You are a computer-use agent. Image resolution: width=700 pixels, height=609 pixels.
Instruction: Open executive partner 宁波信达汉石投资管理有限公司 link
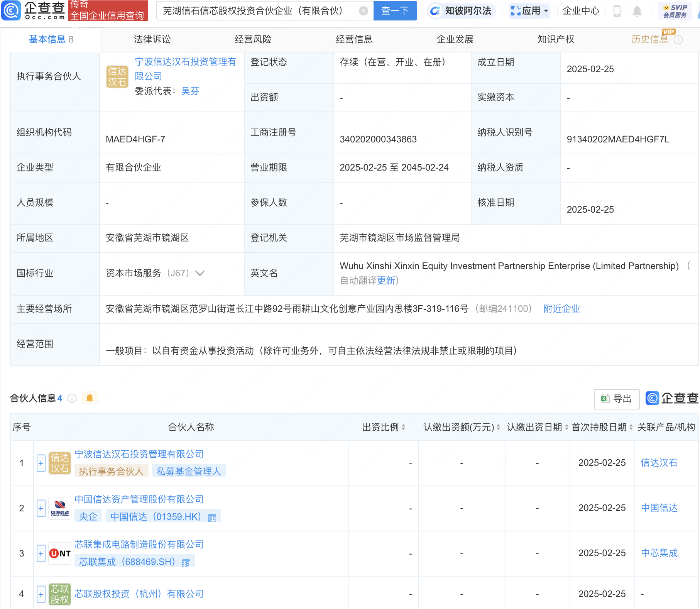[x=185, y=69]
